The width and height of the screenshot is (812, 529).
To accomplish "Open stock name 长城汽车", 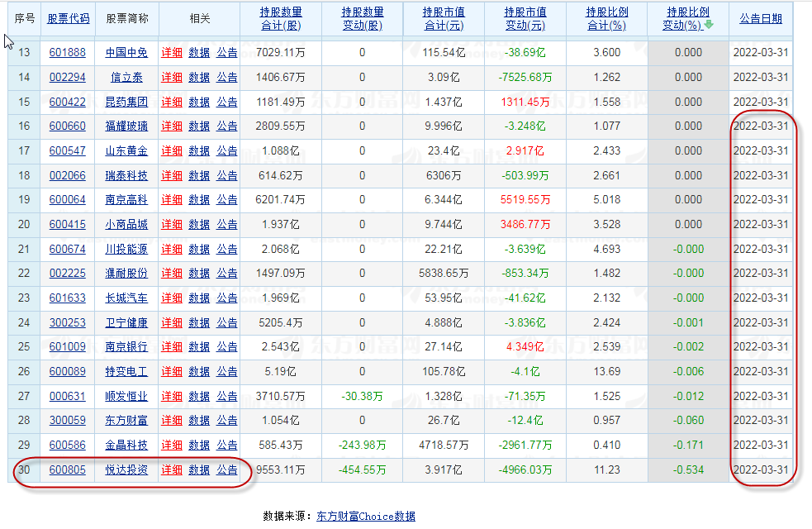I will (126, 298).
